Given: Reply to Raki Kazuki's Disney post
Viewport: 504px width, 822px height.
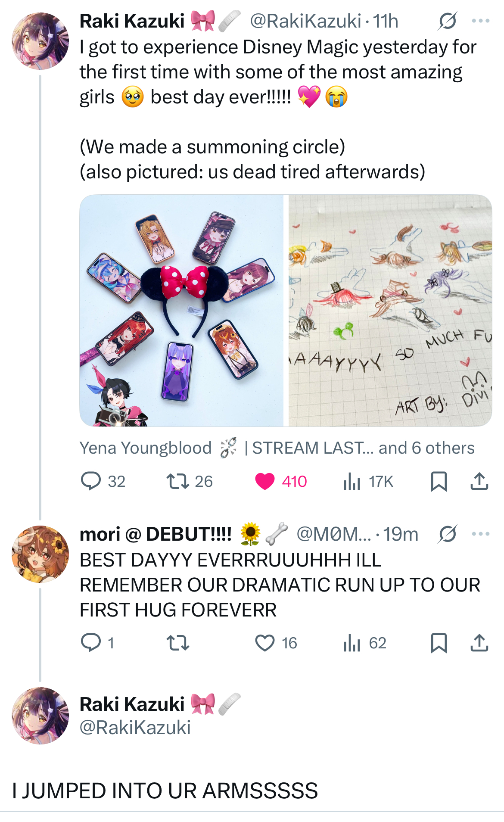Looking at the screenshot, I should pyautogui.click(x=91, y=481).
